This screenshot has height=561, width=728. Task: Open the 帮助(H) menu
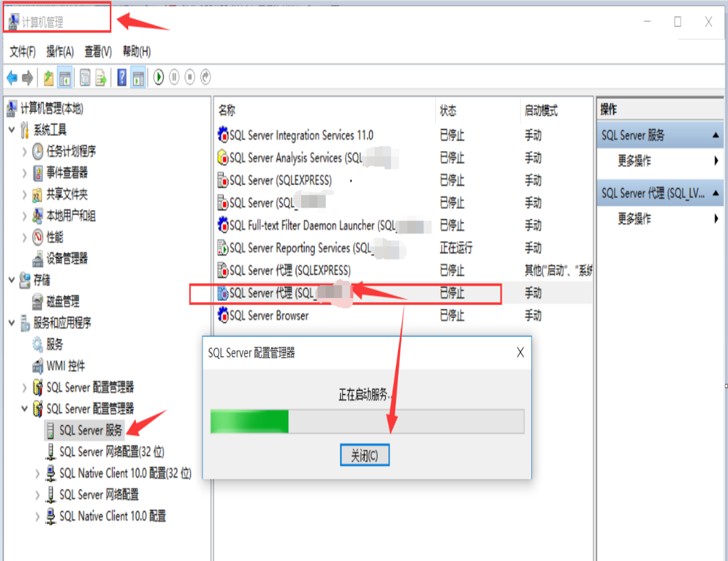(x=137, y=51)
